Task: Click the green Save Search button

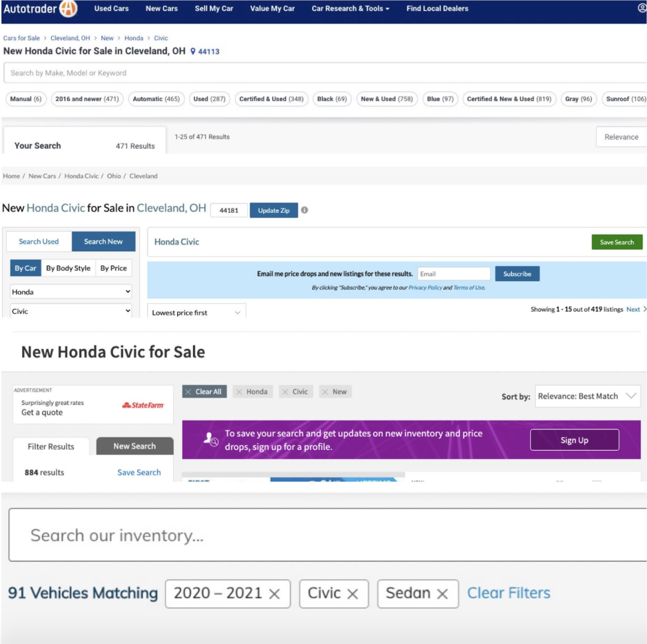Action: (x=617, y=242)
